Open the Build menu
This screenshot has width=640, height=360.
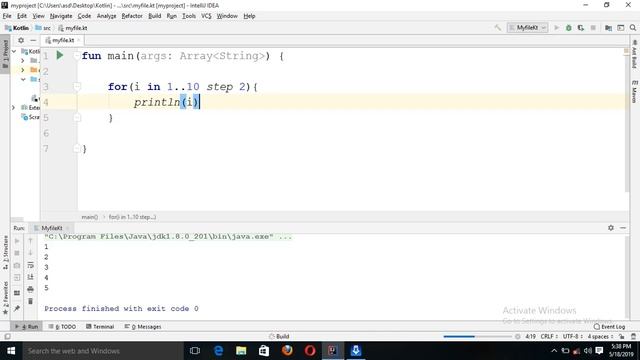(x=154, y=16)
